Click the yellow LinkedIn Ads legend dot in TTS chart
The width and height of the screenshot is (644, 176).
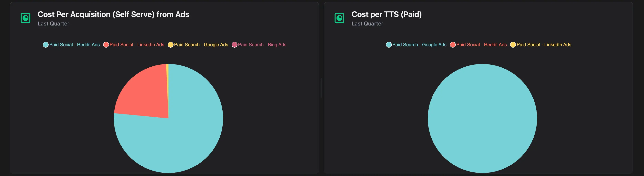point(513,45)
